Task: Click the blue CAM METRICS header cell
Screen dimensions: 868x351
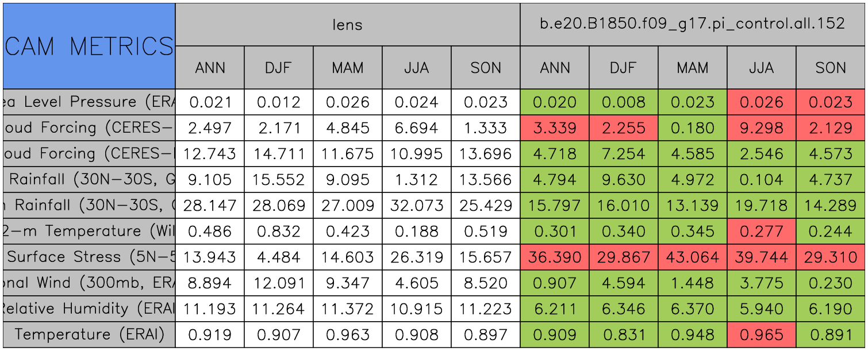Action: (x=89, y=46)
